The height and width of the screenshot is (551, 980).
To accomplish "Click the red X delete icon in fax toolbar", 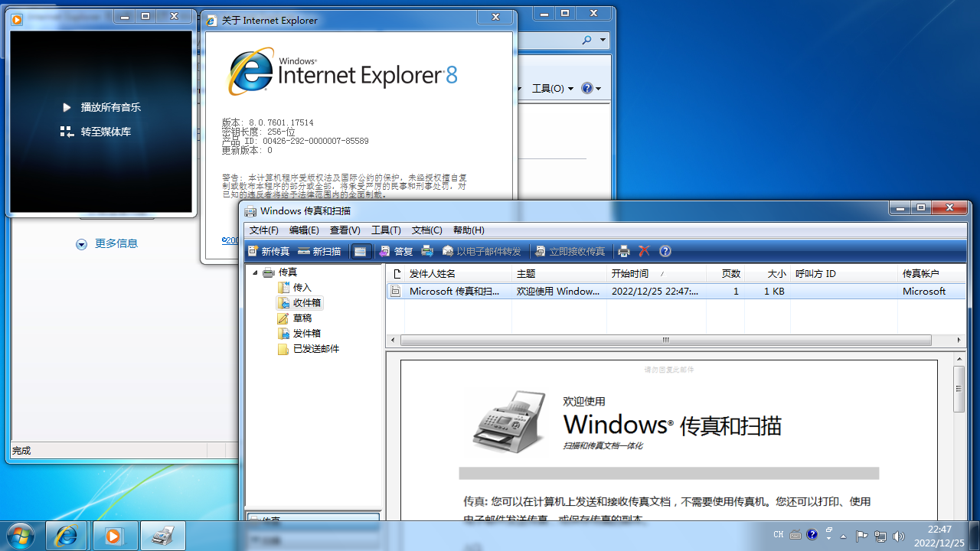I will tap(644, 251).
